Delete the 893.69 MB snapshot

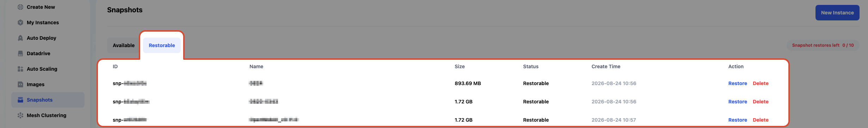(x=761, y=83)
